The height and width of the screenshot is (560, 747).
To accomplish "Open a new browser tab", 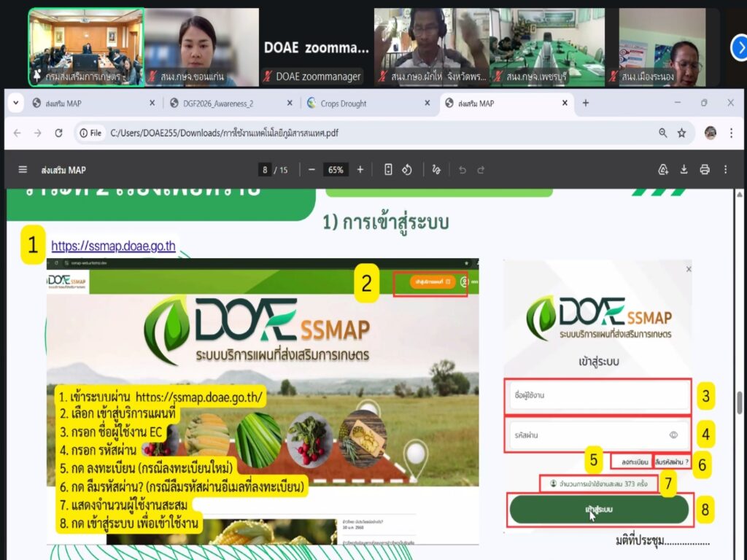I will 586,103.
